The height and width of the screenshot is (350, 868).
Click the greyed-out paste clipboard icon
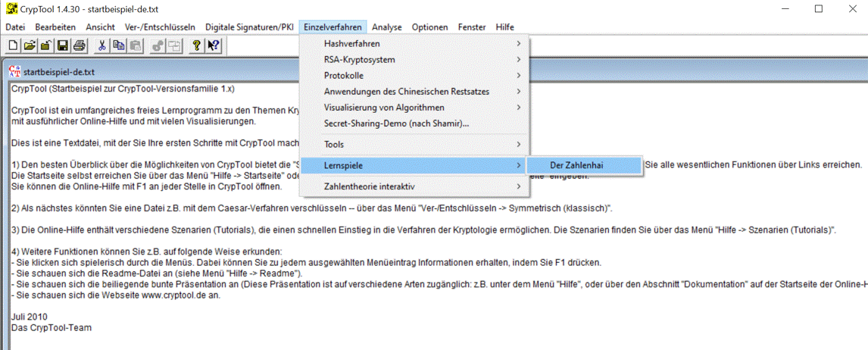click(x=135, y=46)
